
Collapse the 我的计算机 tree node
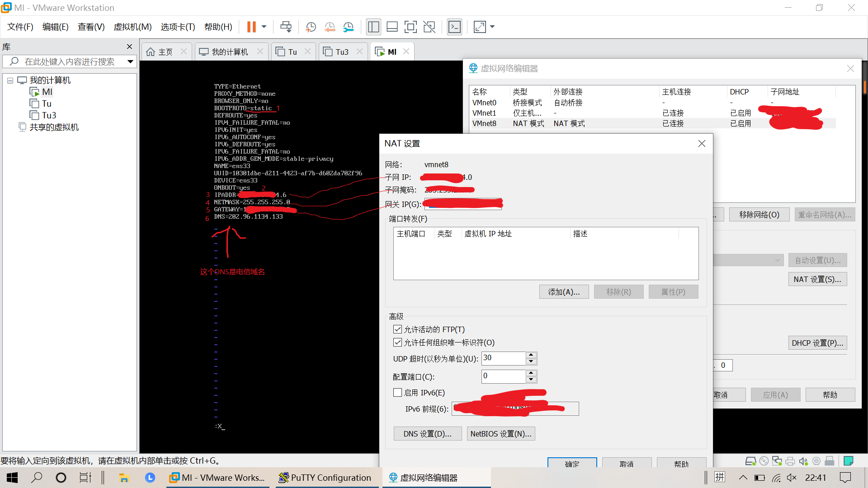[10, 80]
